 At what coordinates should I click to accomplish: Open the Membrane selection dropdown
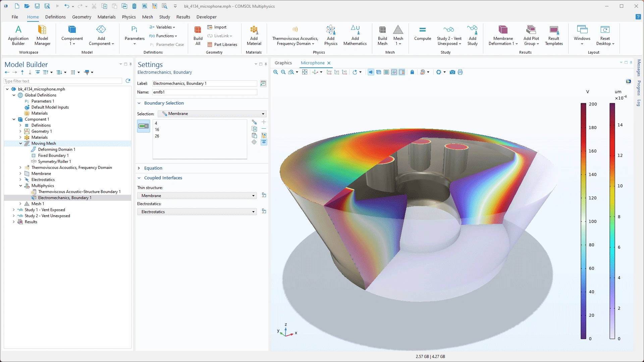[x=212, y=114]
